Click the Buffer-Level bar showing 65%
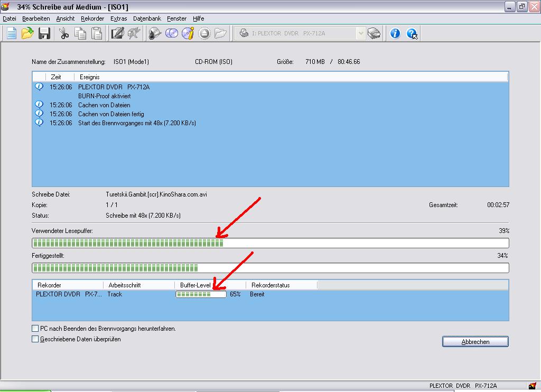The height and width of the screenshot is (392, 541). coord(201,294)
